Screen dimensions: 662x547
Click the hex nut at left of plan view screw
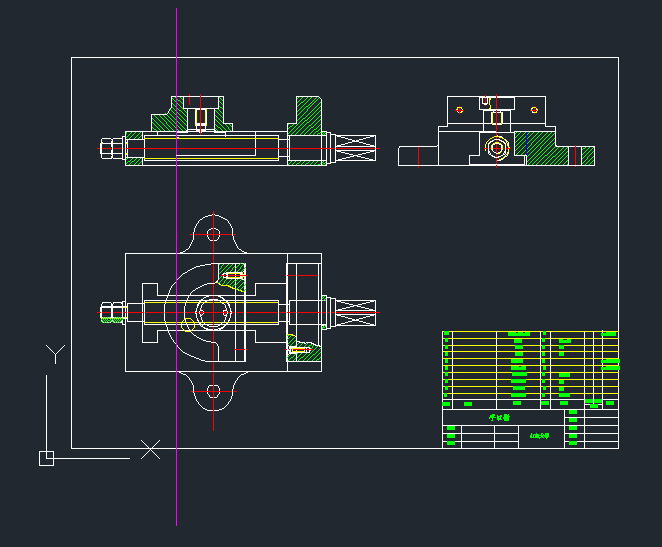(x=110, y=312)
